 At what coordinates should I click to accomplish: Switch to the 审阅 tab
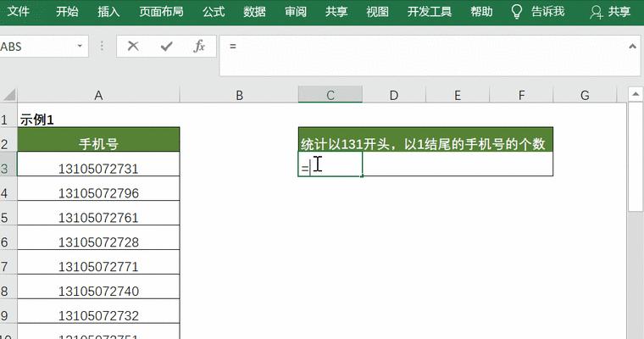(x=296, y=12)
